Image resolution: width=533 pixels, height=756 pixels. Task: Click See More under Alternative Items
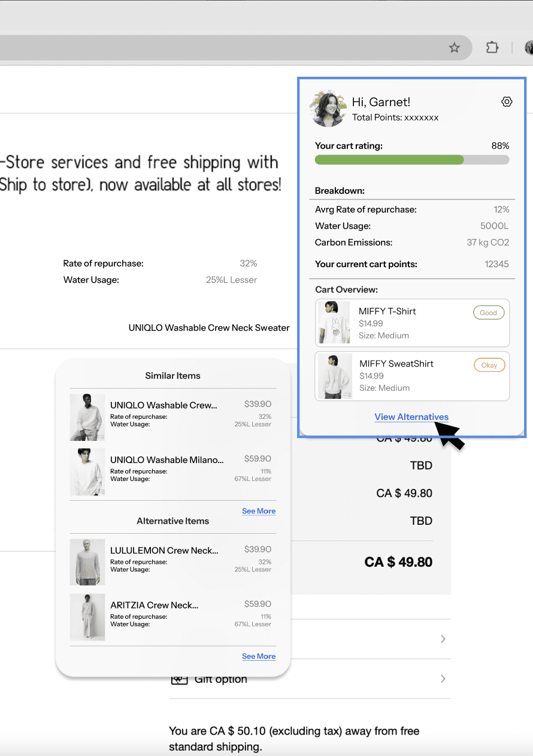(259, 657)
